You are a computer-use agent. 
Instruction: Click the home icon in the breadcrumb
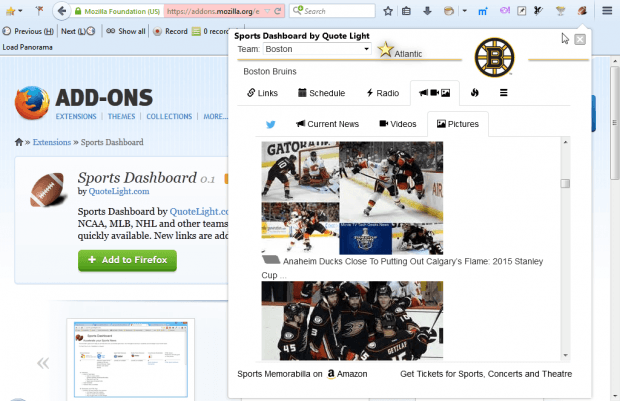(19, 142)
